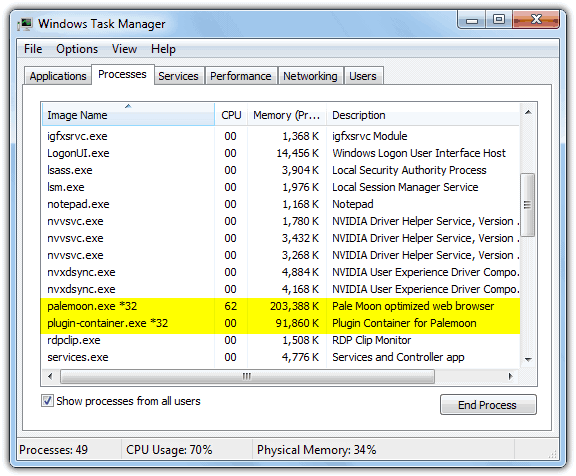Image resolution: width=576 pixels, height=476 pixels.
Task: Close the Windows Task Manager window
Action: [536, 19]
